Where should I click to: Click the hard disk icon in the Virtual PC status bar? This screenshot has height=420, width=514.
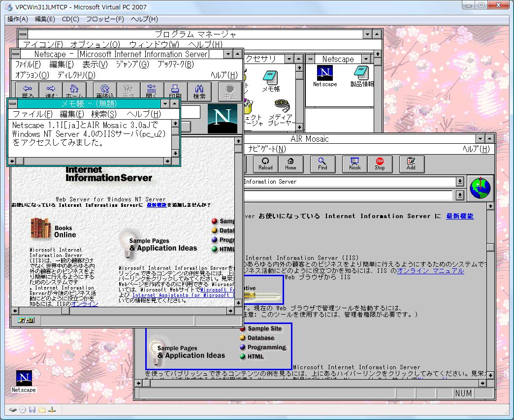(13, 410)
